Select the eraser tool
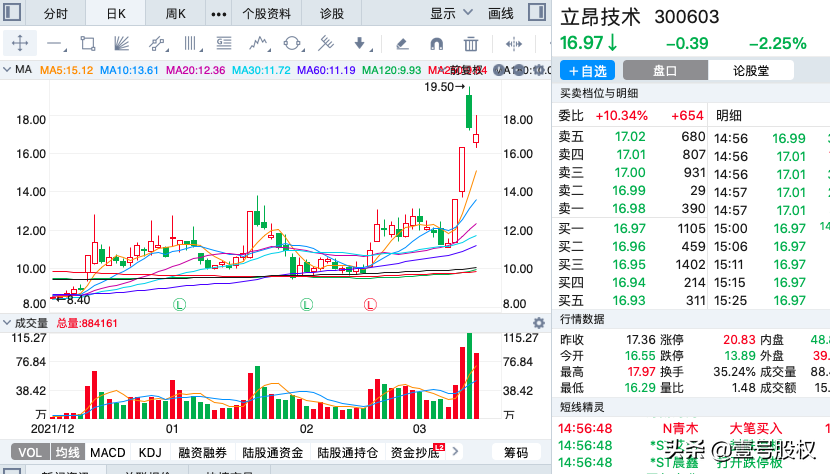The width and height of the screenshot is (830, 474). point(402,43)
